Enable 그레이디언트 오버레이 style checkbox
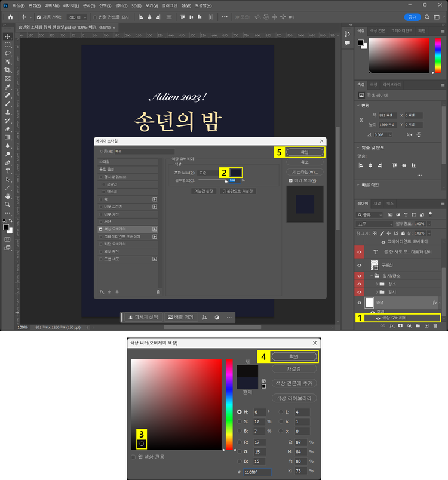The height and width of the screenshot is (480, 448). pos(100,236)
